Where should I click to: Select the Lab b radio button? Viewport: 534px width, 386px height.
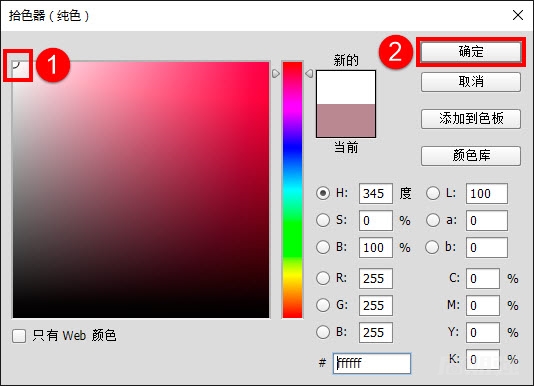(432, 247)
